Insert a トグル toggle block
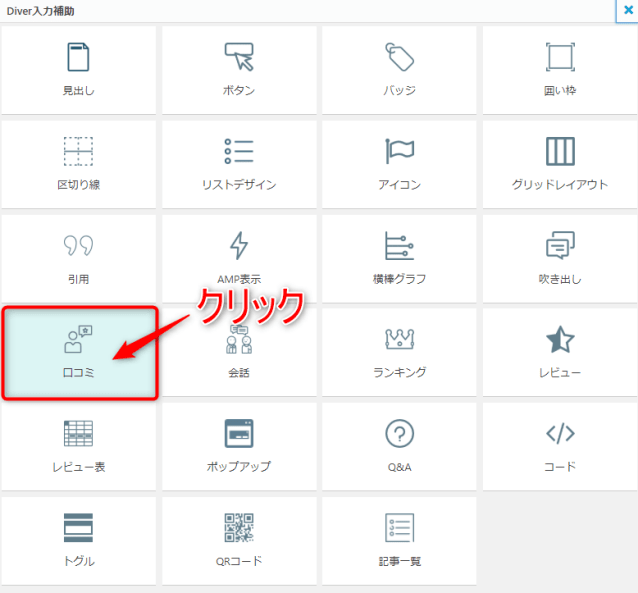The width and height of the screenshot is (638, 593). click(x=79, y=541)
